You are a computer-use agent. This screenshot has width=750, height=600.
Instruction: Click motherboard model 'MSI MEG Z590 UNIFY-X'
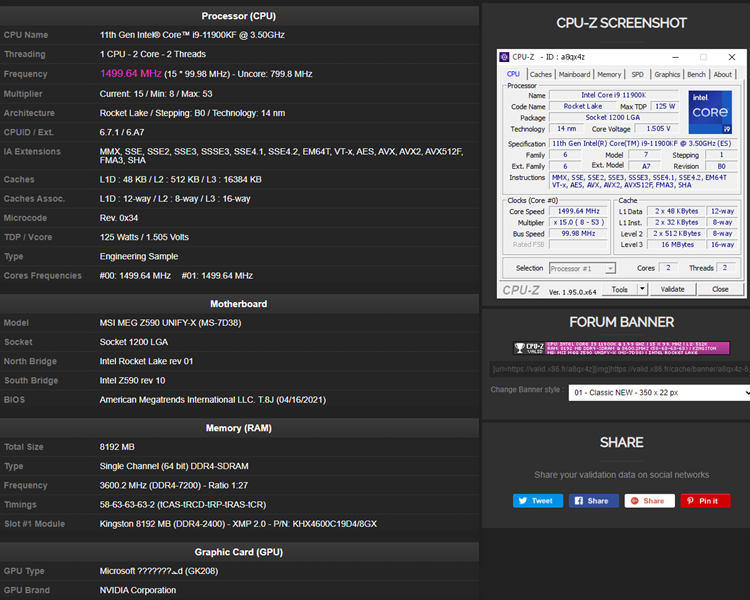tap(170, 323)
